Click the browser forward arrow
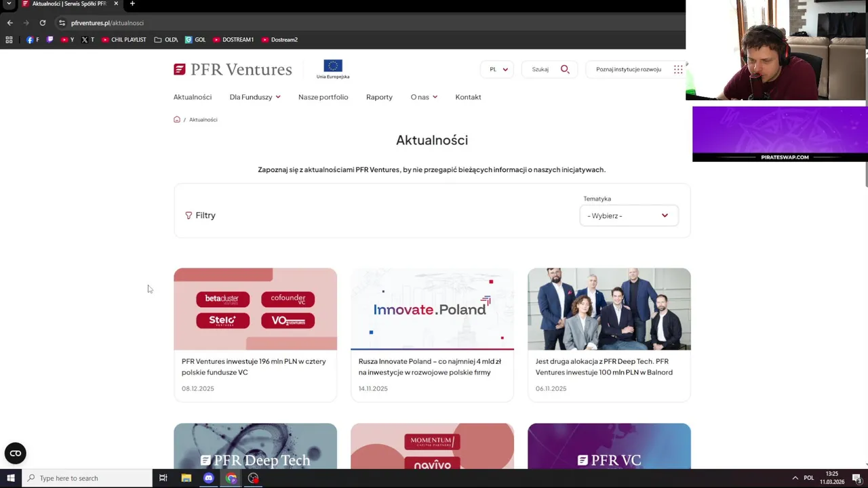The height and width of the screenshot is (488, 868). point(26,22)
